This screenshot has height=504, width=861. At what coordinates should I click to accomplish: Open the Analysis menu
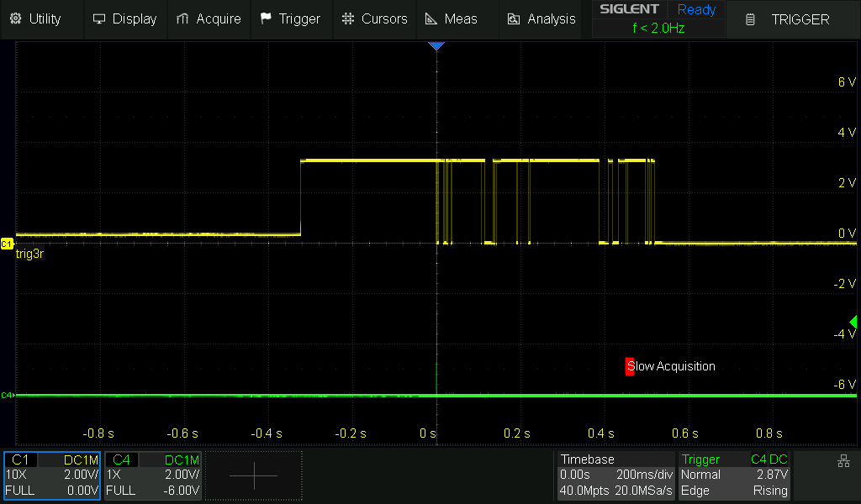pos(542,18)
